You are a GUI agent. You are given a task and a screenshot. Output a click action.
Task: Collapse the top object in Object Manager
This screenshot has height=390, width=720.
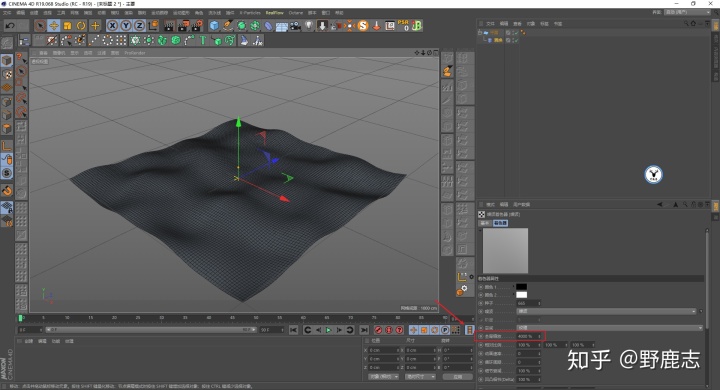(x=480, y=33)
